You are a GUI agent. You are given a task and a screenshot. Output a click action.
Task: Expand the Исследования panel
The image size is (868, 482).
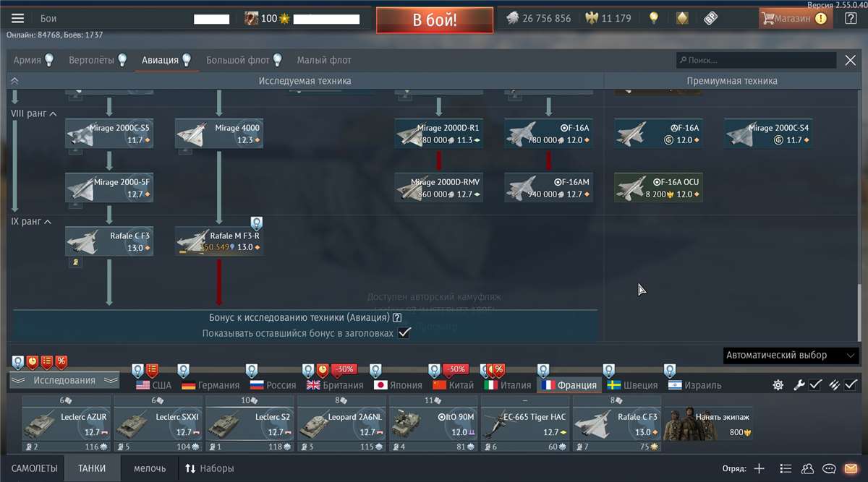click(x=64, y=380)
